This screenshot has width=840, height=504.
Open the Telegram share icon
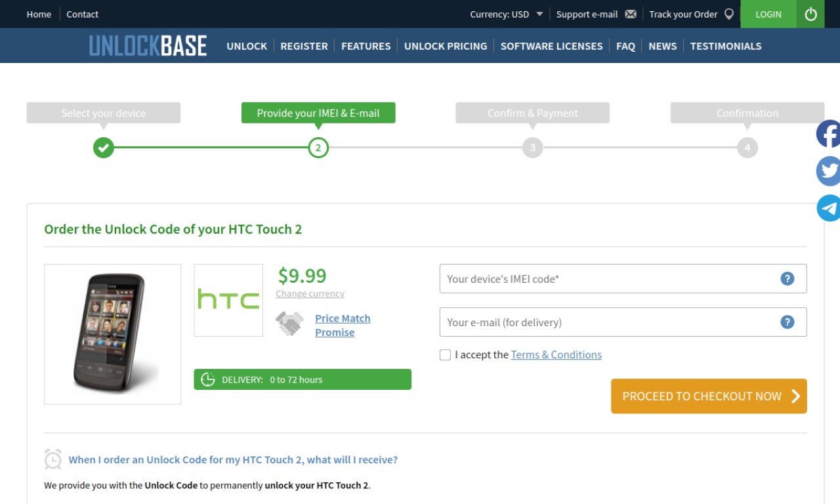tap(828, 208)
